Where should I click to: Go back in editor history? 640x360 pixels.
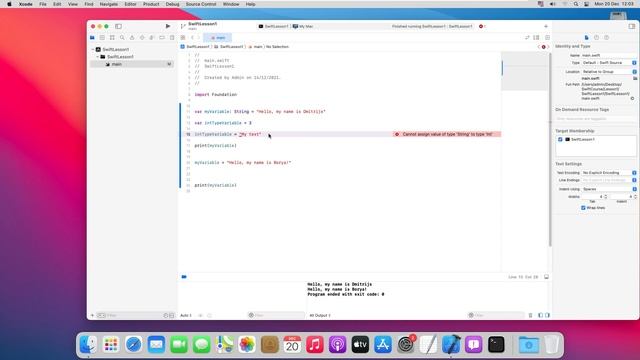point(192,38)
